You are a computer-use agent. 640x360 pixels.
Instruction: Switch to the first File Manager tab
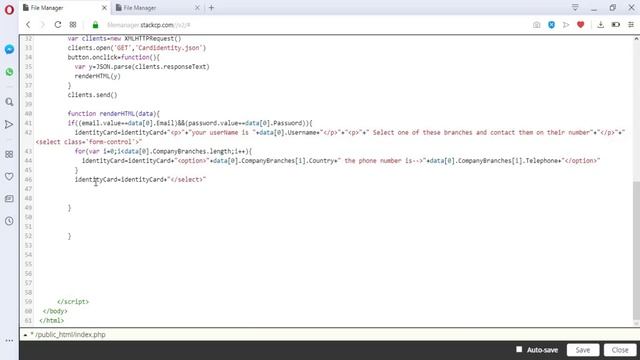click(x=61, y=7)
